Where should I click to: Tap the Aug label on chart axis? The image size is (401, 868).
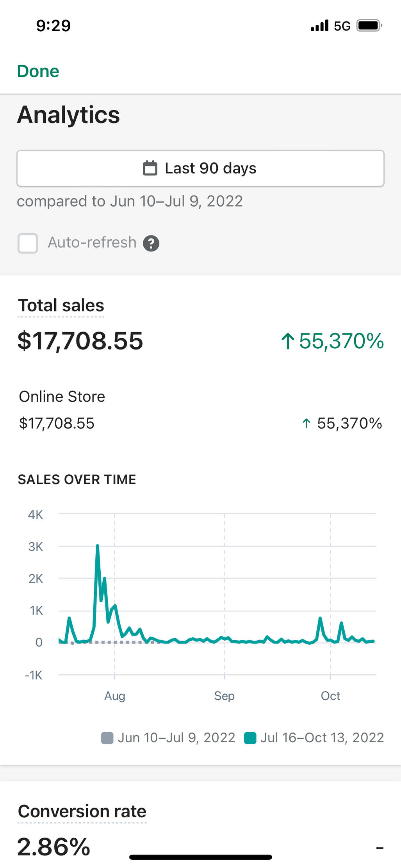click(114, 696)
